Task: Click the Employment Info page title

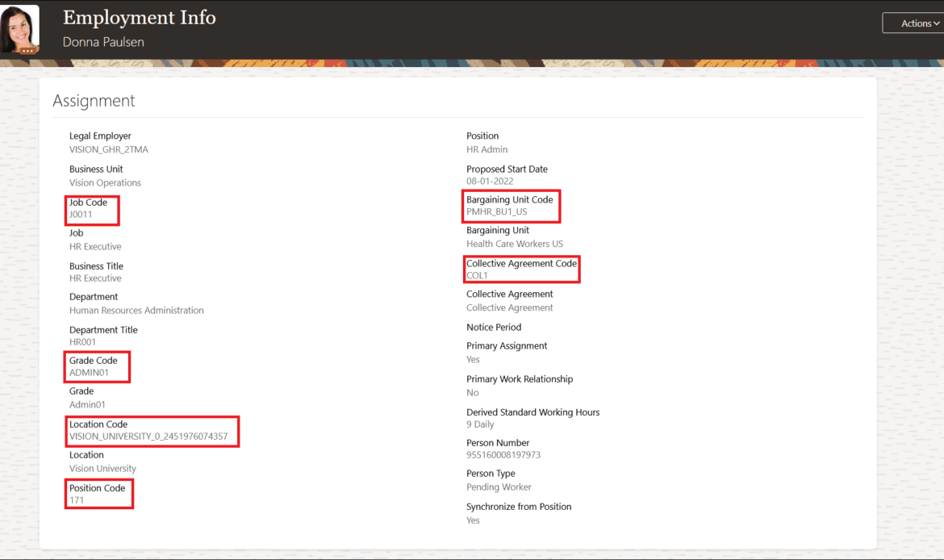Action: pos(139,18)
